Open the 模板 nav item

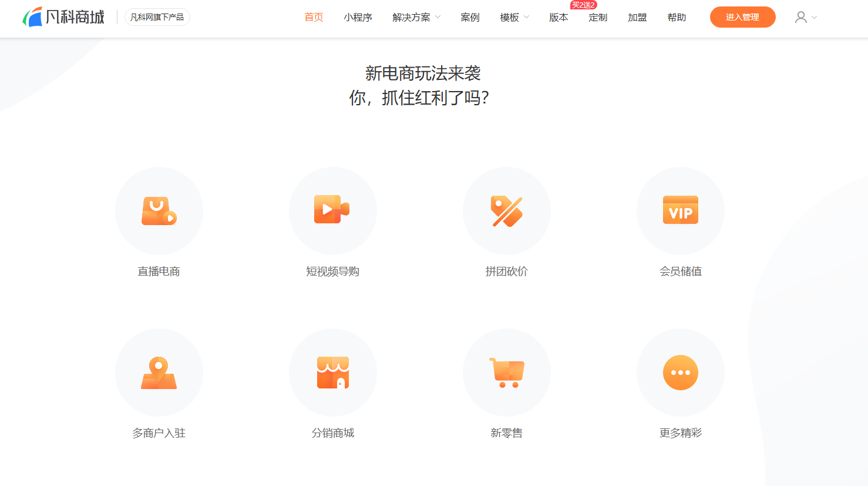coord(510,17)
